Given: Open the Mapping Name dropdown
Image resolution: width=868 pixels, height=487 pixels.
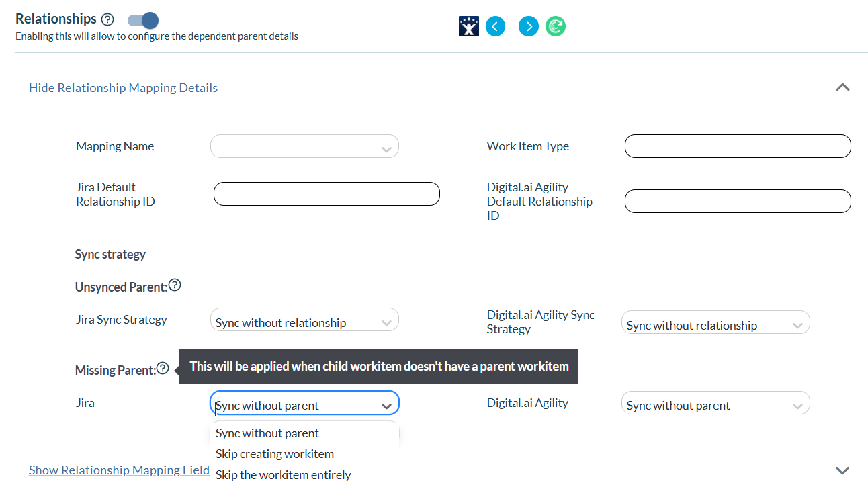Looking at the screenshot, I should (x=304, y=146).
